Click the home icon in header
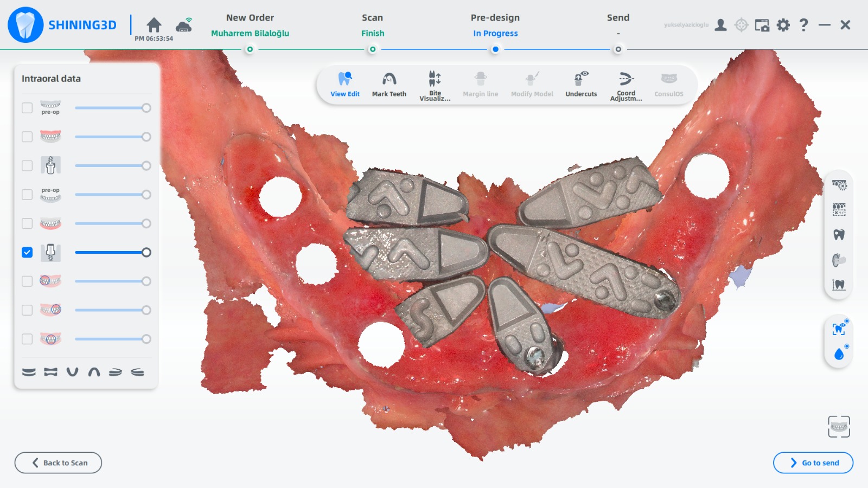The height and width of the screenshot is (488, 868). pos(154,25)
